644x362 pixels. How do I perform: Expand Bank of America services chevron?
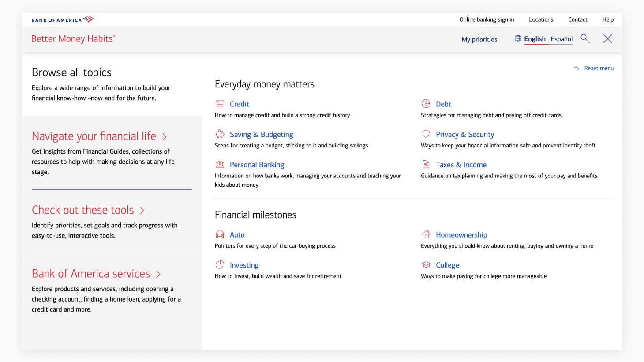click(x=158, y=274)
